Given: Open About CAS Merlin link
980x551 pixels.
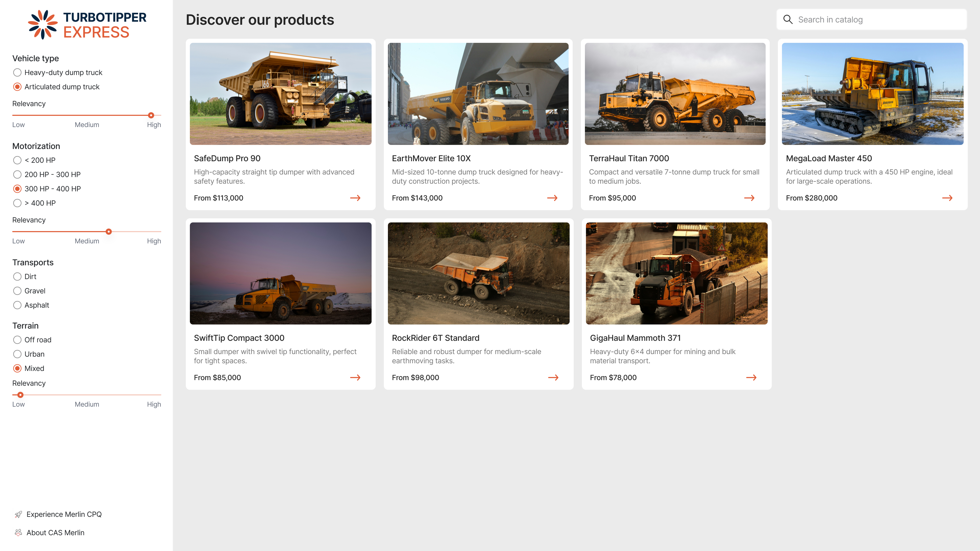Looking at the screenshot, I should [x=55, y=532].
